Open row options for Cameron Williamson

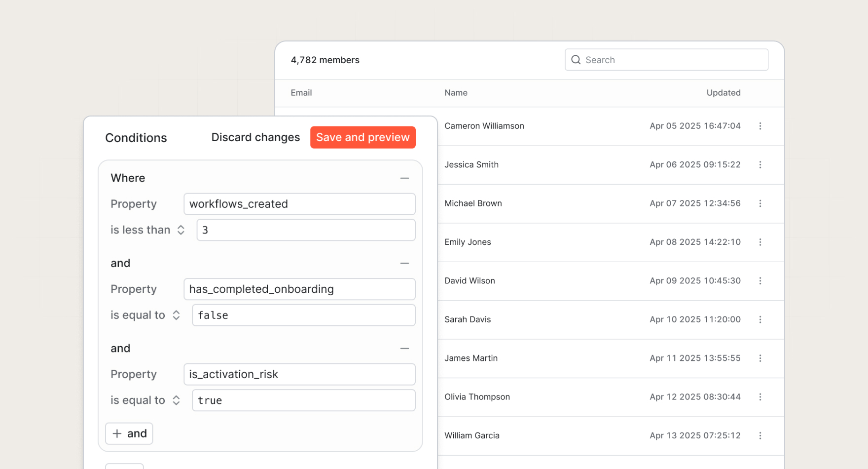[760, 126]
